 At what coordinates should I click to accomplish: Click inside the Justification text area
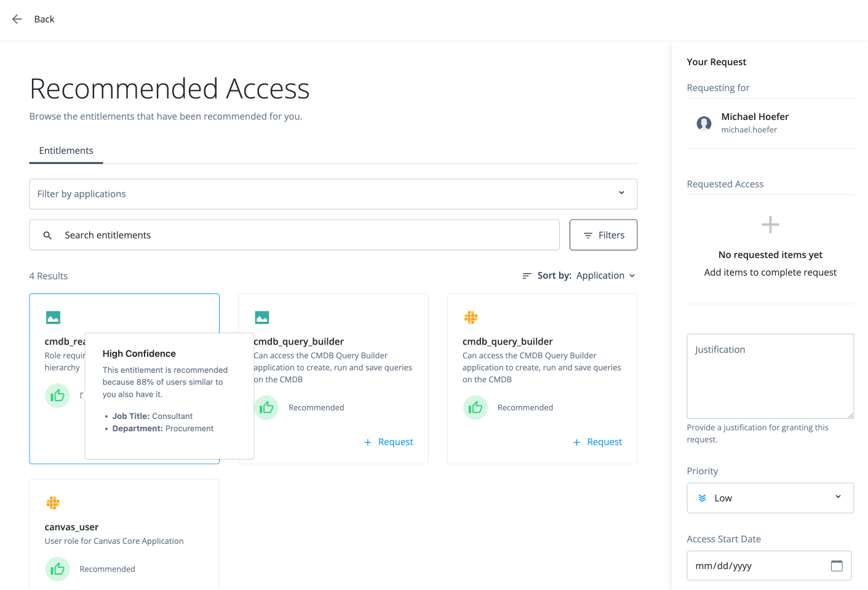tap(770, 375)
